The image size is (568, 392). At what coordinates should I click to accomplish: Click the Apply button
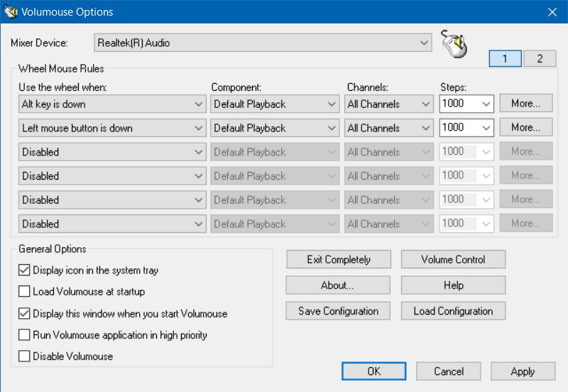tap(523, 371)
